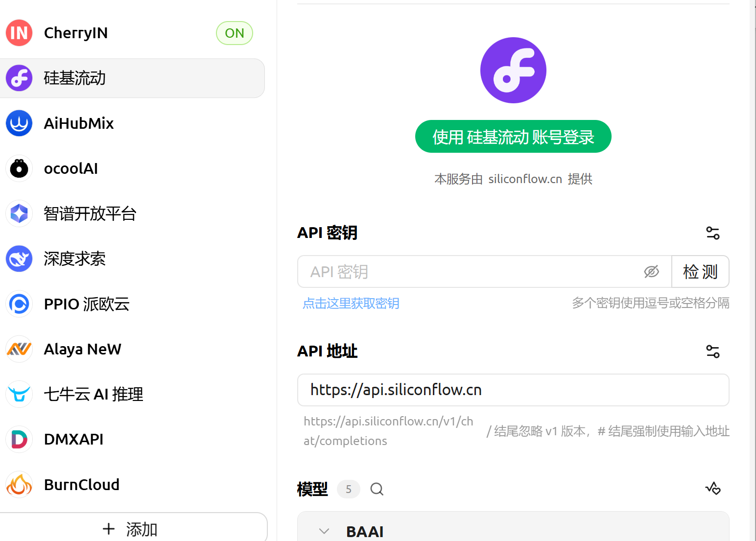Click the 多个密钥使用逗号或空格分隔 hint
Screen dimensions: 756x541
point(651,303)
